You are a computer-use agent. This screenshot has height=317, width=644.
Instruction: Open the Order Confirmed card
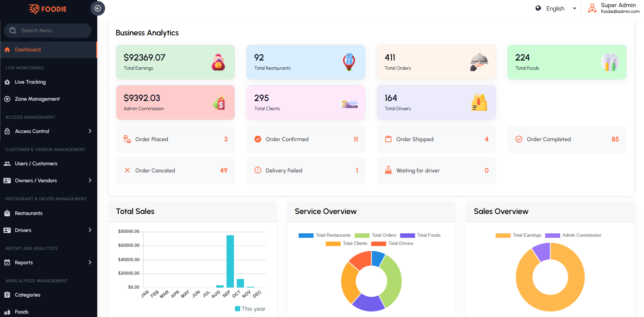click(305, 139)
